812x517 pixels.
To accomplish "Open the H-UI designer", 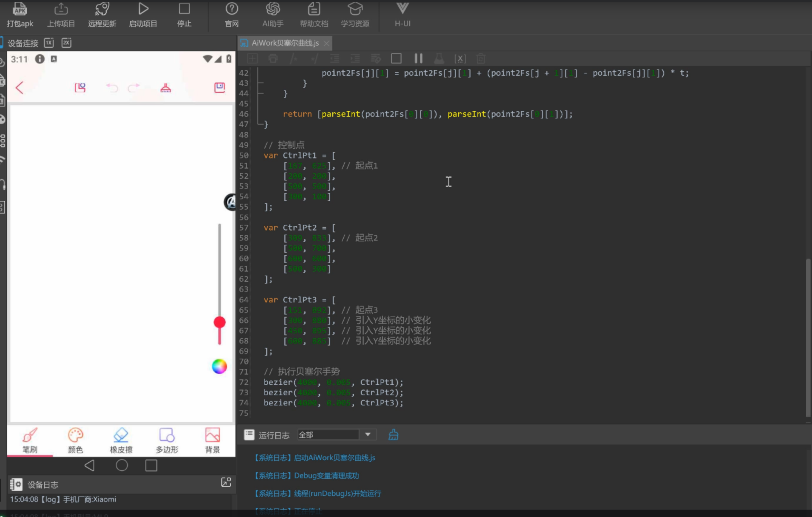I will coord(403,15).
